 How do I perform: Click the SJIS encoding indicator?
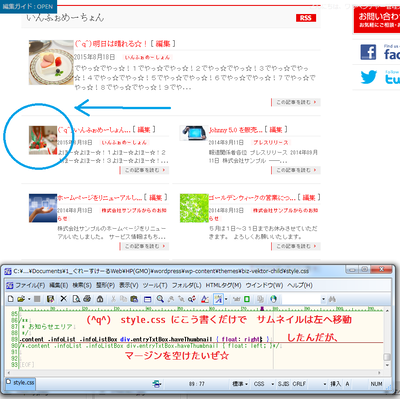283,384
